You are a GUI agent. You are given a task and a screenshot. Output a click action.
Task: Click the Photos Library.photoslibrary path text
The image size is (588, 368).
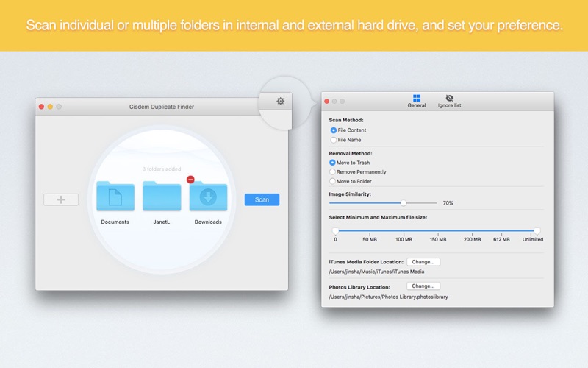tap(388, 297)
